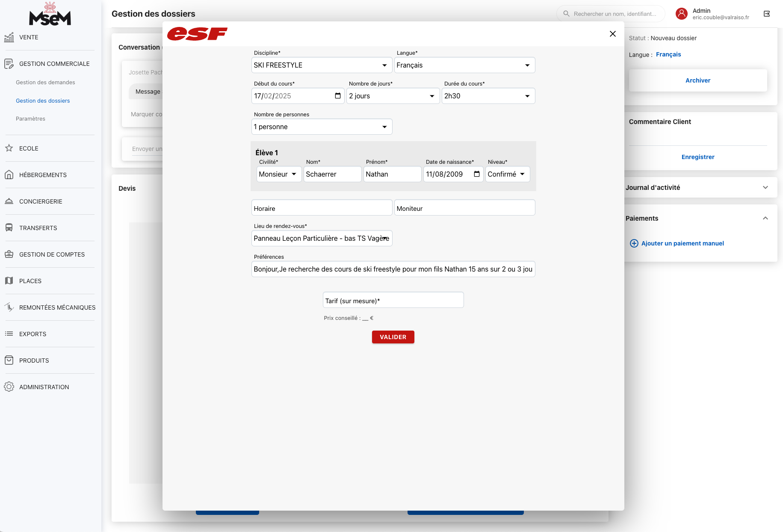The width and height of the screenshot is (783, 532).
Task: Close the ESF booking dialog
Action: coord(612,34)
